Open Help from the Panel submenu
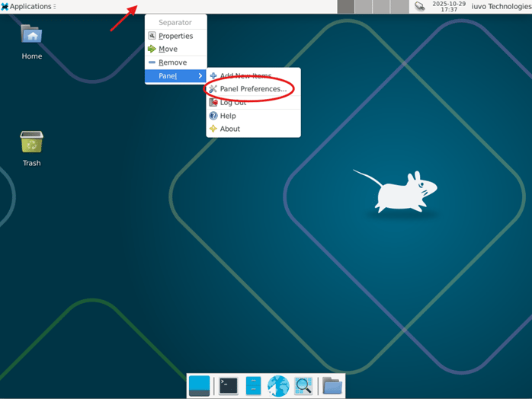The image size is (532, 399). pyautogui.click(x=228, y=116)
